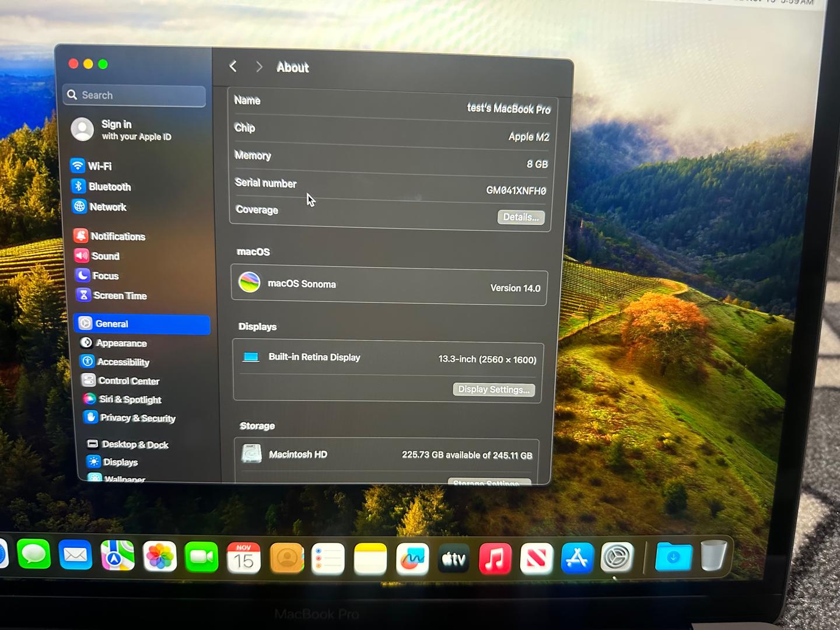This screenshot has width=840, height=630.
Task: Open Screen Time settings
Action: 111,295
